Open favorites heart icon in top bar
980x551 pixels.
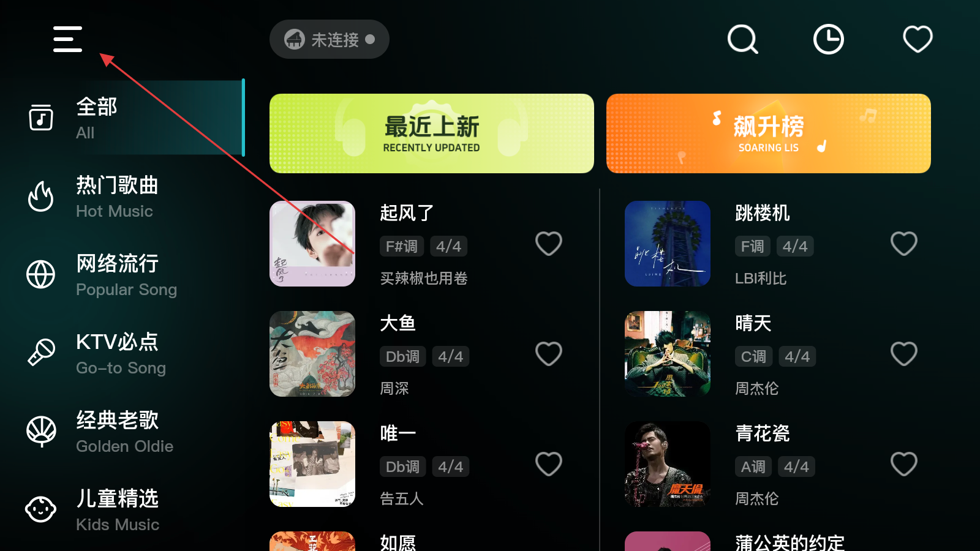918,39
